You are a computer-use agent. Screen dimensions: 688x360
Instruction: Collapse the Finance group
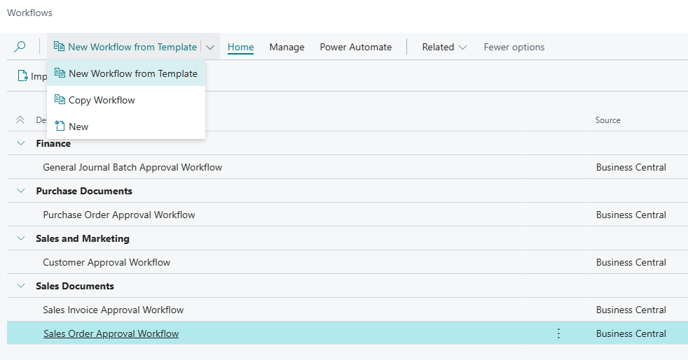(x=21, y=143)
